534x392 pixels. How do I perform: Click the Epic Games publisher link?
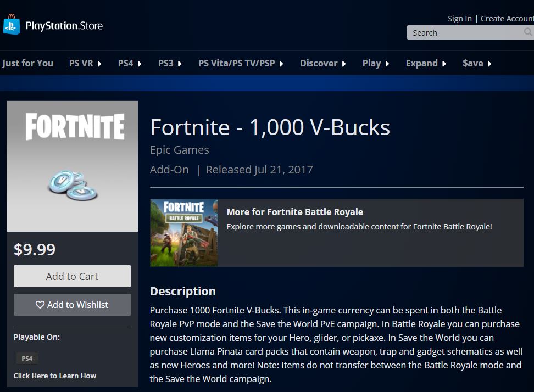click(x=180, y=150)
